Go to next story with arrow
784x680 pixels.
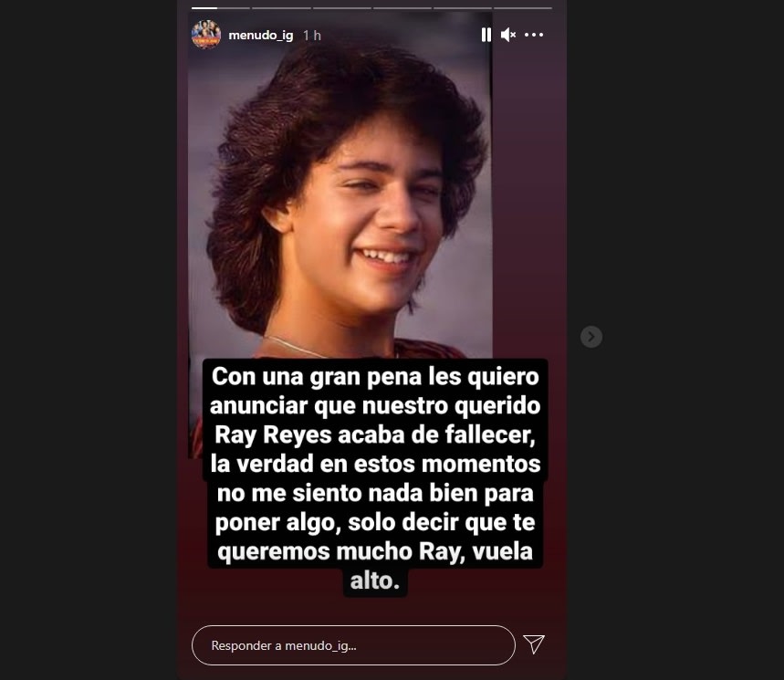coord(591,337)
